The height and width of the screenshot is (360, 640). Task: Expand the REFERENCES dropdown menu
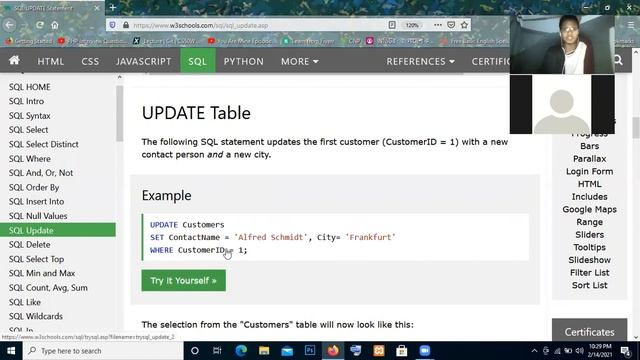point(420,61)
